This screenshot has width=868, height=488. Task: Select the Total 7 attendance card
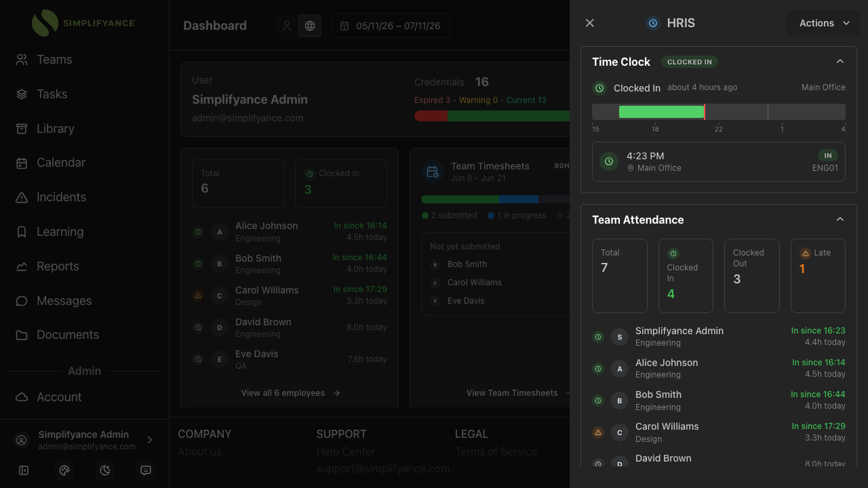620,276
